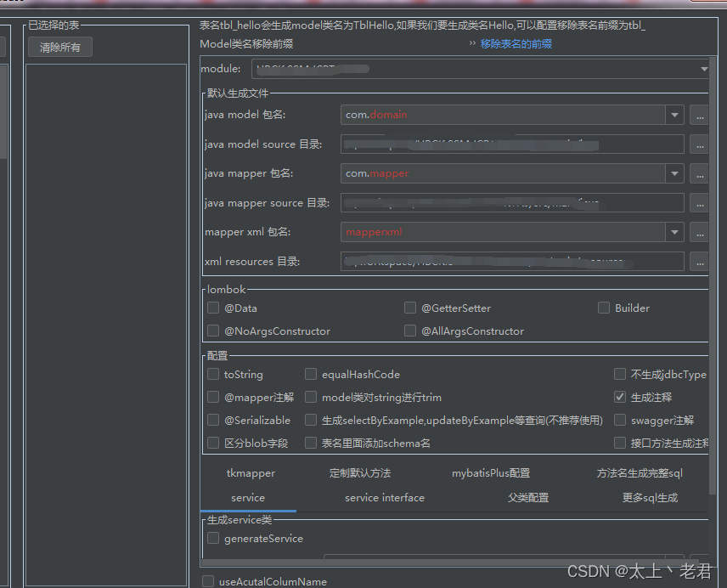Switch to the service interface tab
Screen dimensions: 727x588
(385, 498)
